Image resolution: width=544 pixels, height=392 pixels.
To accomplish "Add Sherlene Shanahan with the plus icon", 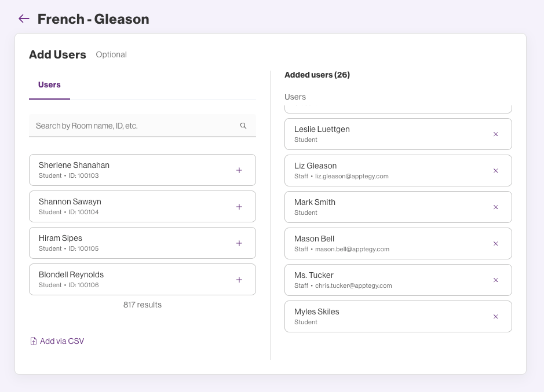I will pyautogui.click(x=239, y=170).
